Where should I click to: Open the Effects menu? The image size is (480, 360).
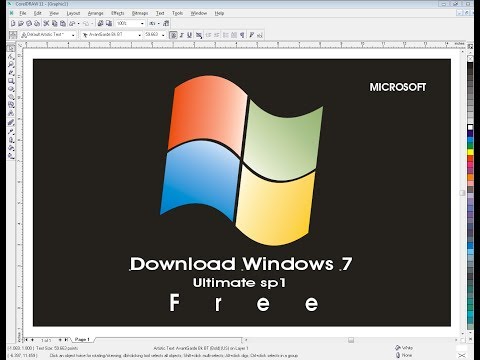tap(117, 13)
